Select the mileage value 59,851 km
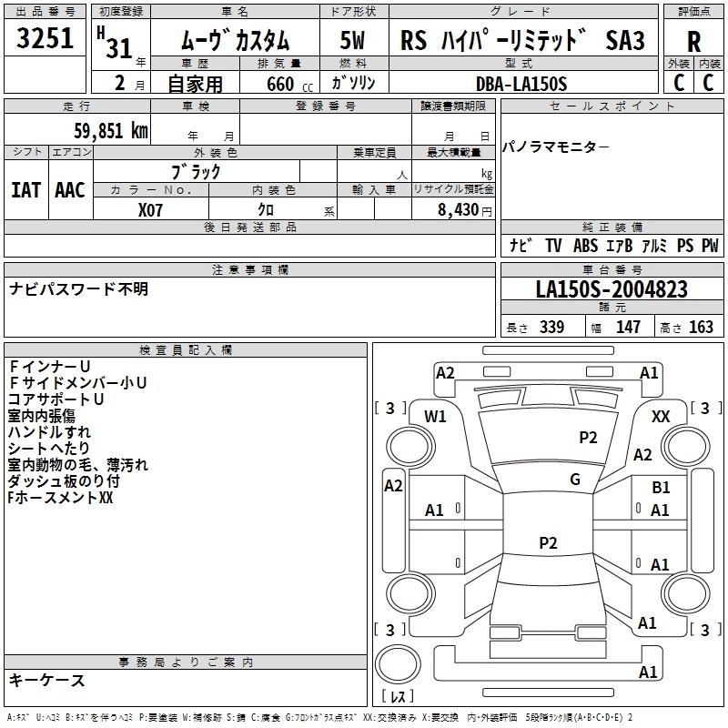Screen dimensions: 728x728 click(x=99, y=130)
